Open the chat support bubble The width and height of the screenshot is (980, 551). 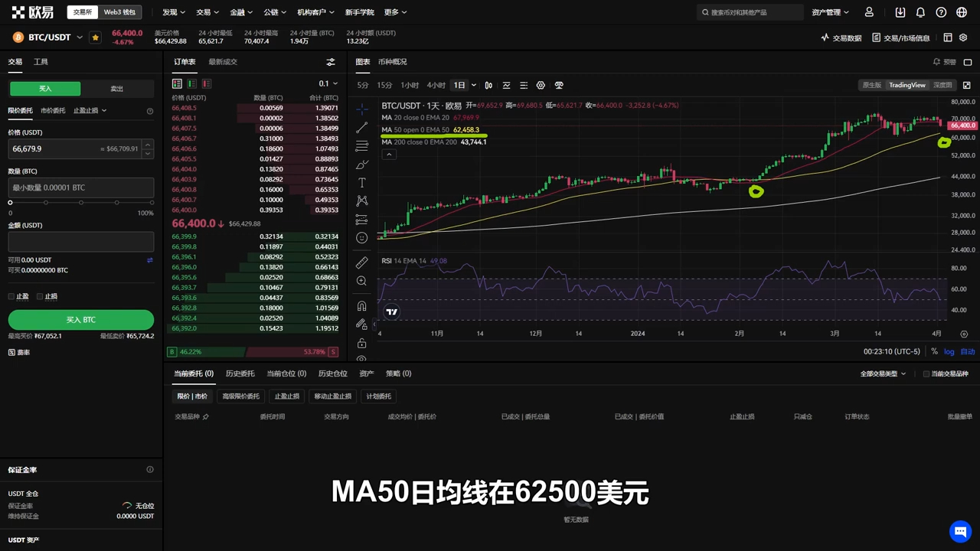coord(959,530)
